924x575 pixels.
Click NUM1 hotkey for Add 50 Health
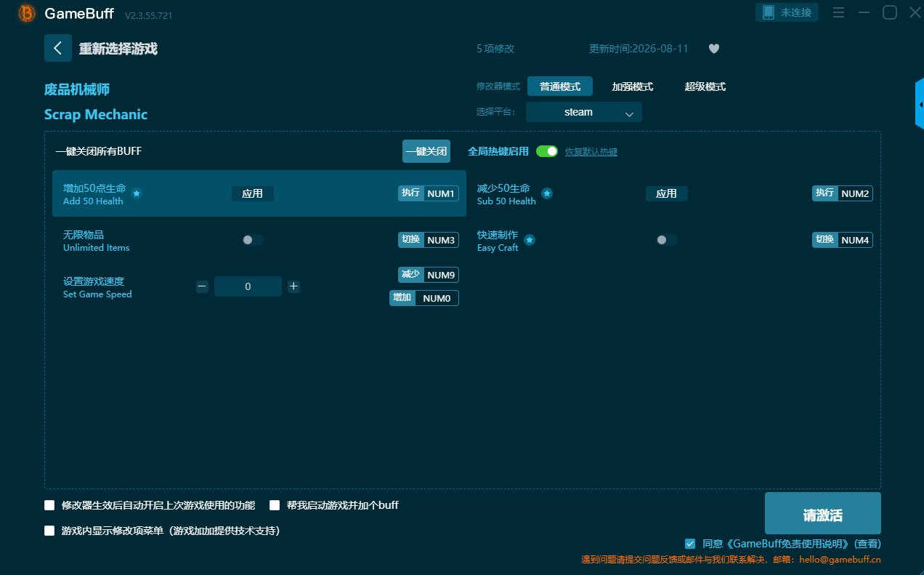pyautogui.click(x=441, y=193)
